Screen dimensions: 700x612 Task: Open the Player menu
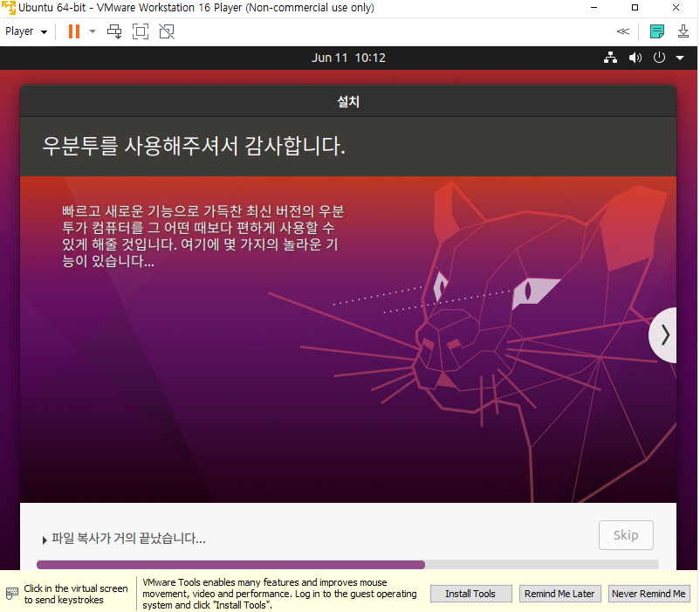26,31
